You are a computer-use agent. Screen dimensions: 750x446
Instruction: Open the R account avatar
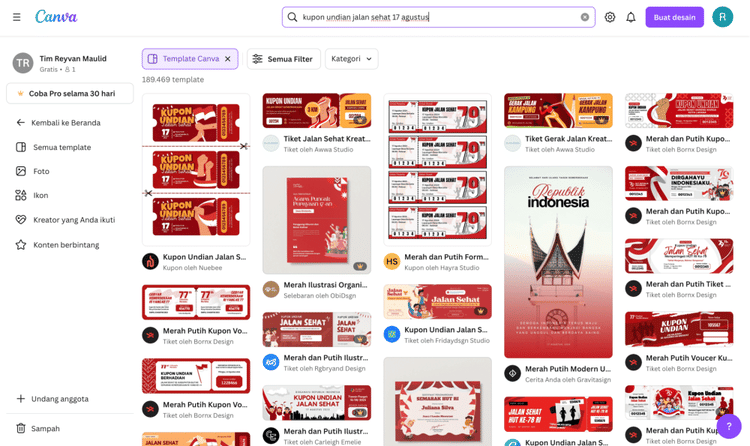click(x=722, y=17)
